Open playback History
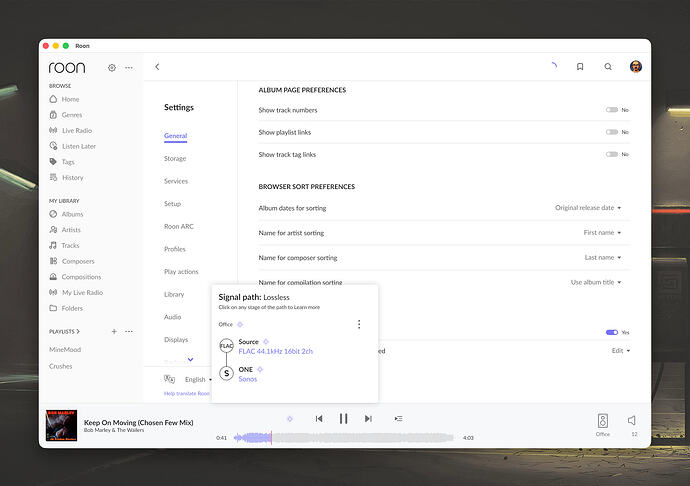690x486 pixels. click(66, 177)
